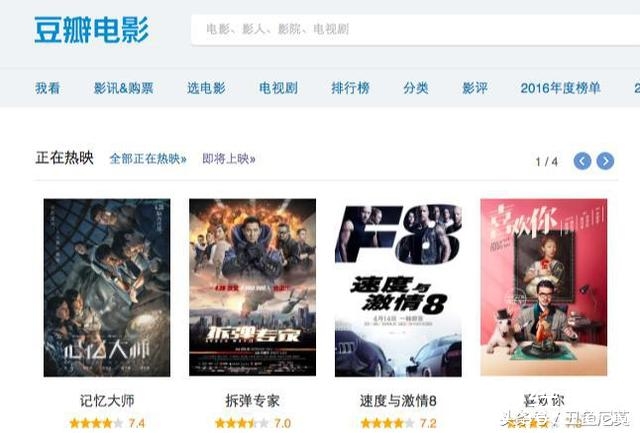Open the 分类 category page
The image size is (640, 433).
click(x=416, y=88)
